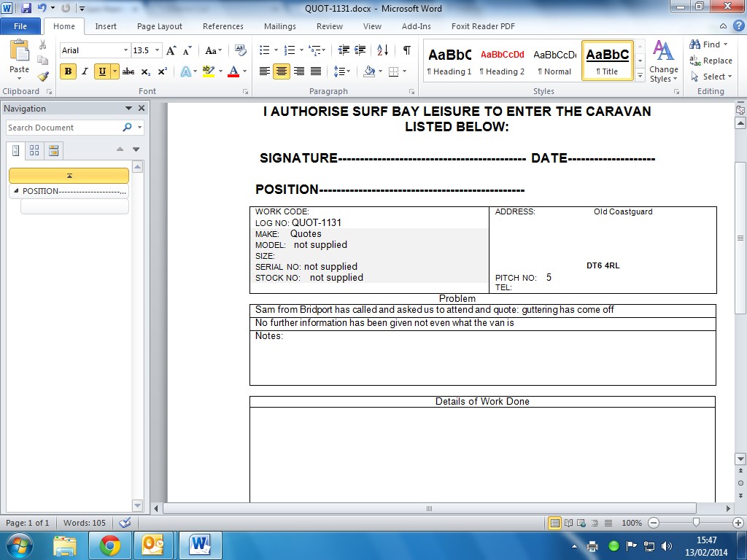747x560 pixels.
Task: Click the red font color button
Action: pyautogui.click(x=233, y=71)
